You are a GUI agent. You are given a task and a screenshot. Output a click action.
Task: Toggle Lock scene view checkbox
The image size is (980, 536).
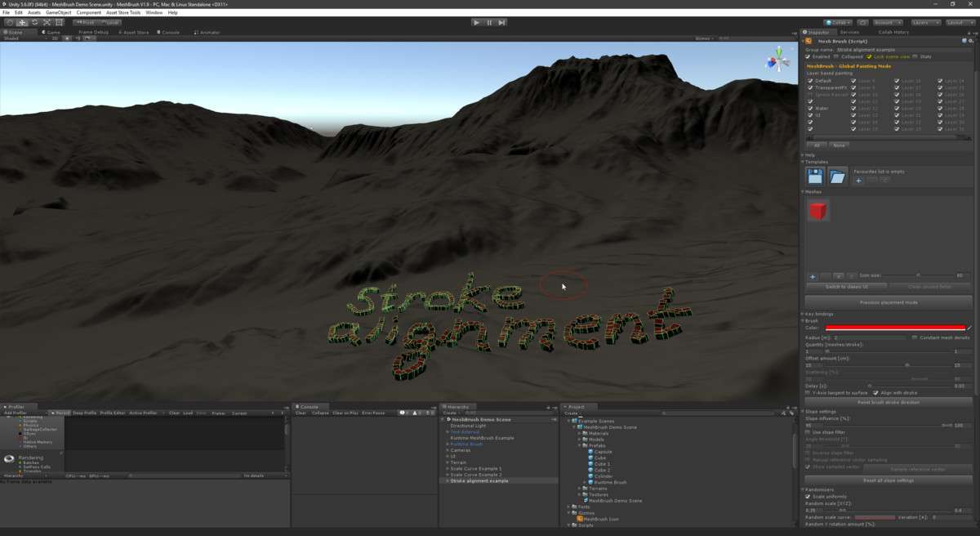pos(869,56)
